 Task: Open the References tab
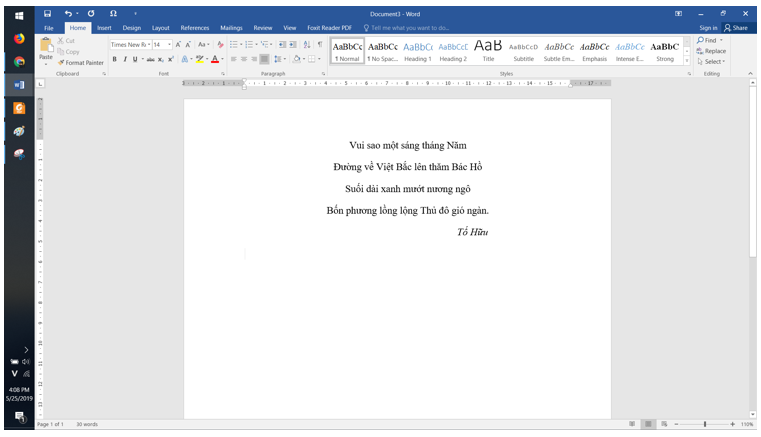coord(194,28)
